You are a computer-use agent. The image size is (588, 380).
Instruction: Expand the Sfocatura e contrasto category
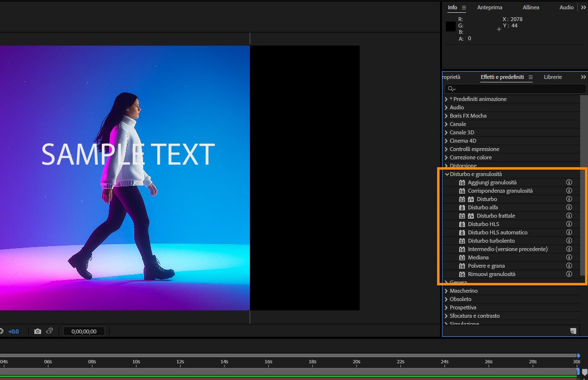click(446, 316)
